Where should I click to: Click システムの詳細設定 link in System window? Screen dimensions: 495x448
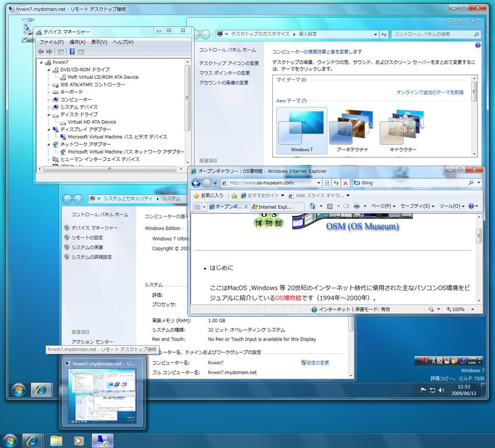pos(92,257)
